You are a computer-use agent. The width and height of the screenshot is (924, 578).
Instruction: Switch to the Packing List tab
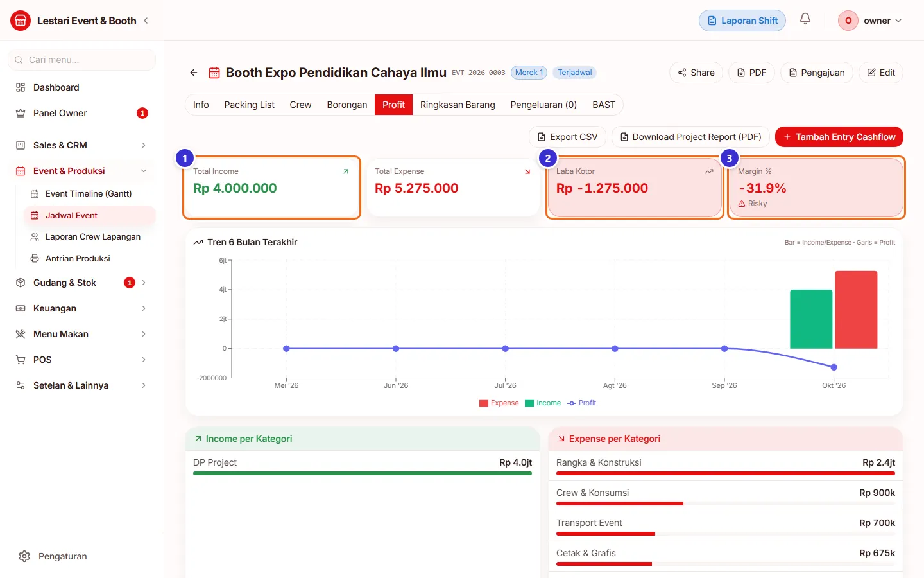(x=249, y=105)
